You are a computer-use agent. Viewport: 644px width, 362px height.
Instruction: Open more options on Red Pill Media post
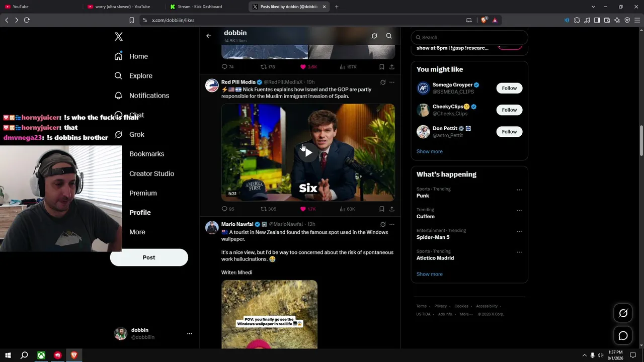pyautogui.click(x=392, y=82)
